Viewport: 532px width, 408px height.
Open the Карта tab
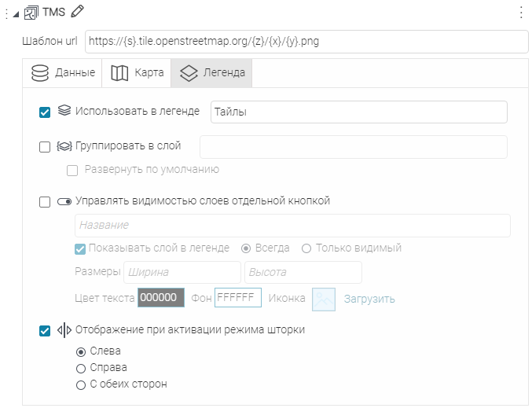tap(137, 73)
